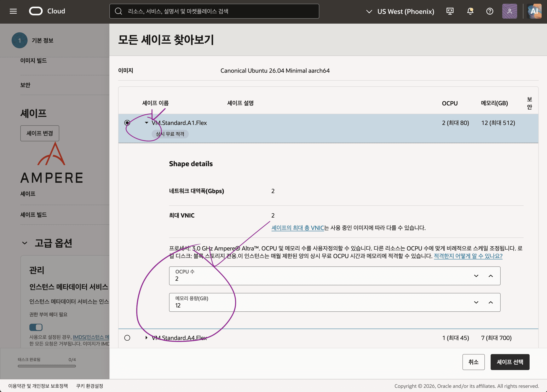The image size is (547, 392).
Task: Click the 메모리(GB) column header
Action: [x=494, y=103]
